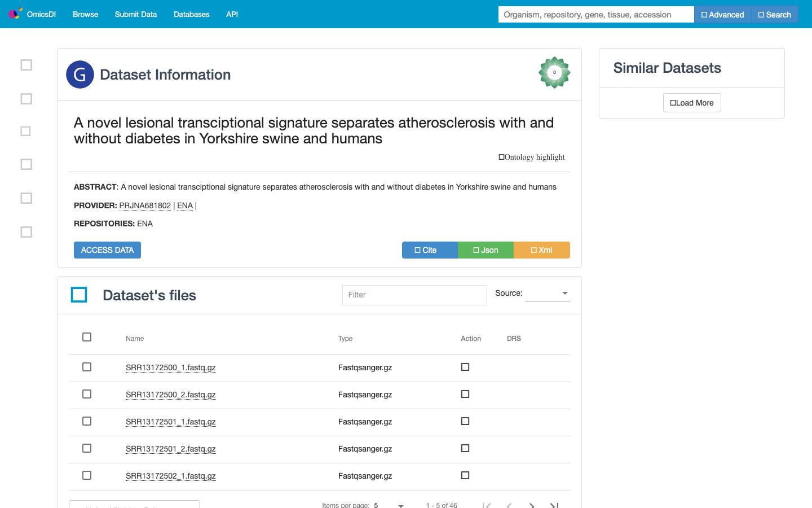Open the Databases menu item
The image size is (812, 508).
click(x=192, y=14)
